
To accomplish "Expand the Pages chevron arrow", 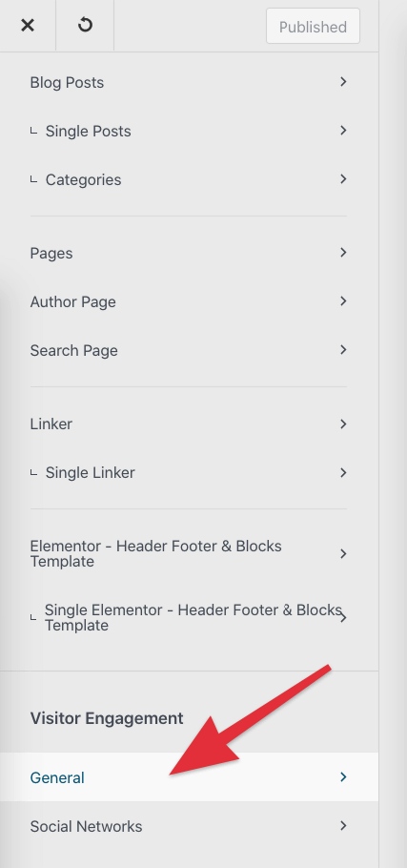I will click(x=343, y=253).
